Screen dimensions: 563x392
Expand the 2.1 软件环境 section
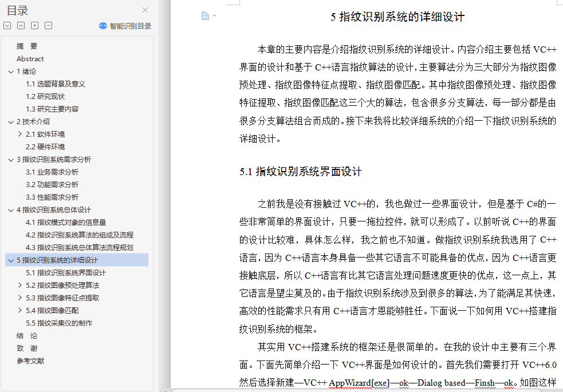(19, 134)
